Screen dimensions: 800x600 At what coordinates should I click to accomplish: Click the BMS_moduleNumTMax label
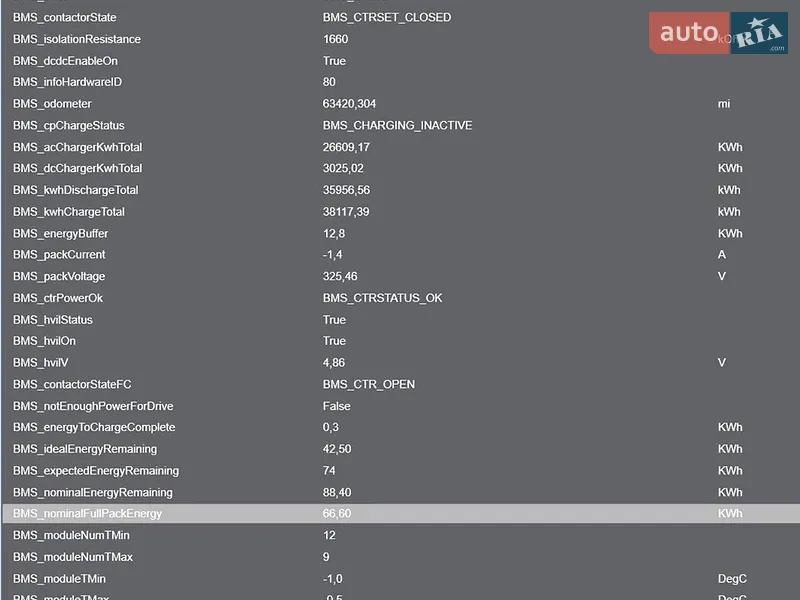click(73, 557)
